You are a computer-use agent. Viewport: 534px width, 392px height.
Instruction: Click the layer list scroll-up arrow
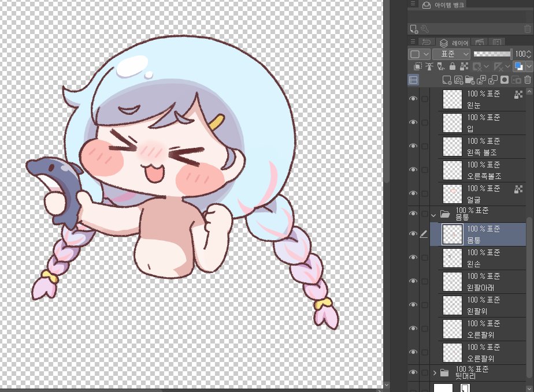(x=529, y=92)
